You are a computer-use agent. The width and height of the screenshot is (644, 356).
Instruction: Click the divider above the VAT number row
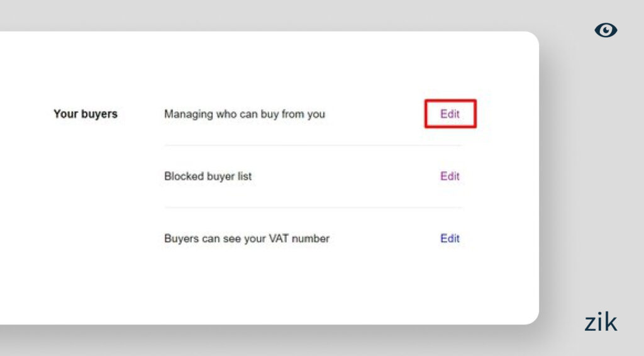(x=313, y=207)
